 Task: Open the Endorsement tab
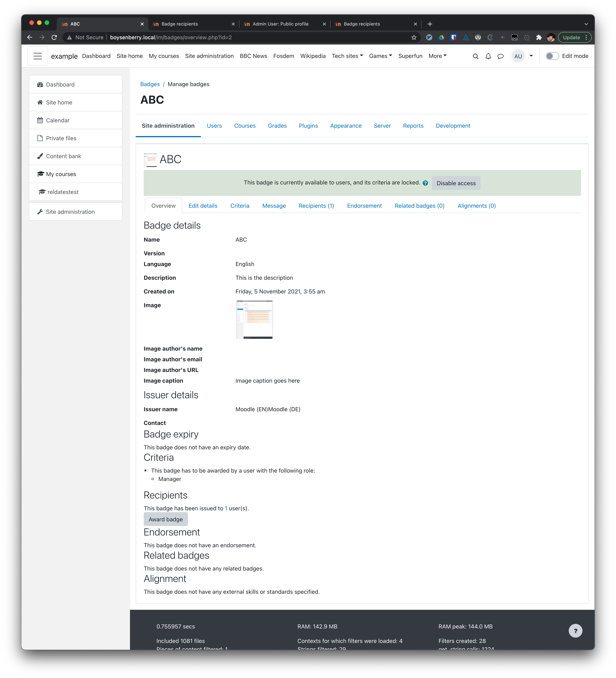click(364, 205)
